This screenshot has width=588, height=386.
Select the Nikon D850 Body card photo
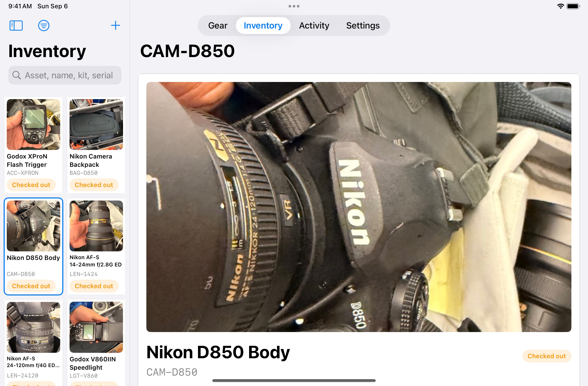pos(33,226)
